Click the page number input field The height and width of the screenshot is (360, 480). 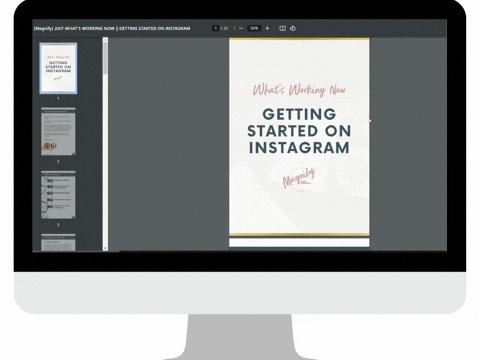click(216, 28)
